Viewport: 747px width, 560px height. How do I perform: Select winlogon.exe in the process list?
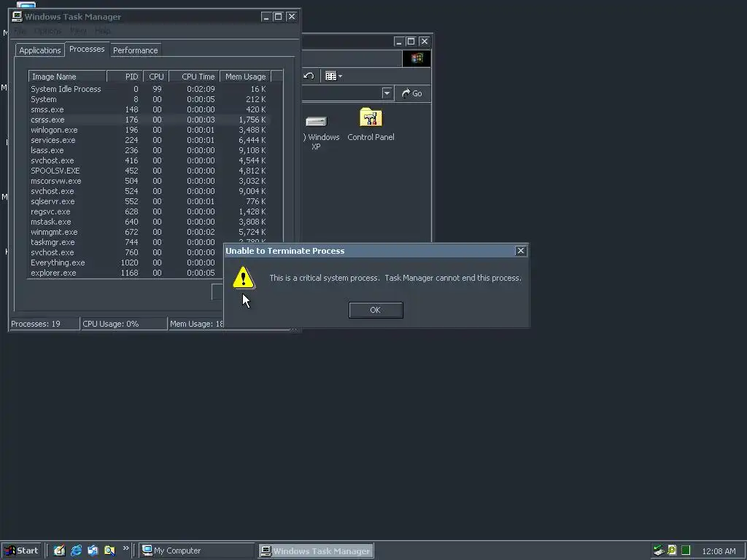149,130
